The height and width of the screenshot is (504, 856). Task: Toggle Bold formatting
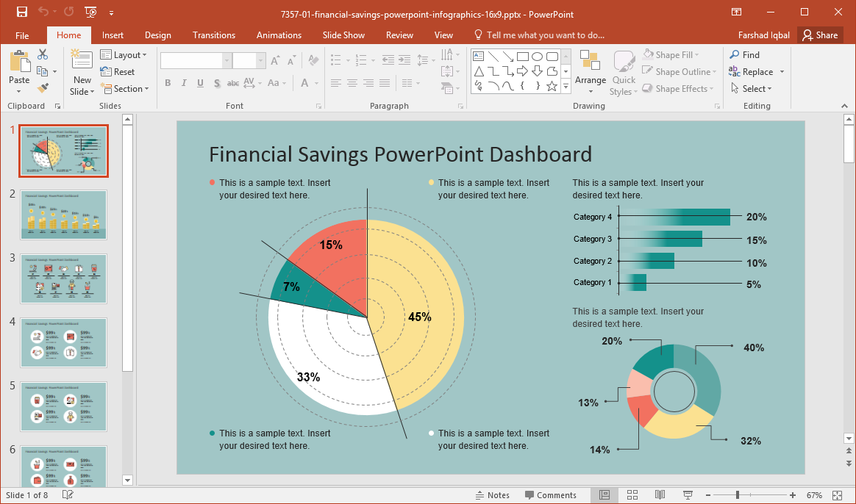168,83
